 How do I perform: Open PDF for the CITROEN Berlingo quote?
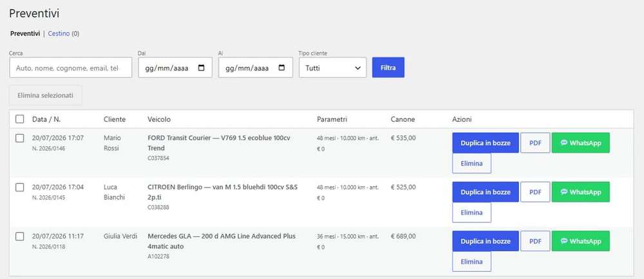535,192
